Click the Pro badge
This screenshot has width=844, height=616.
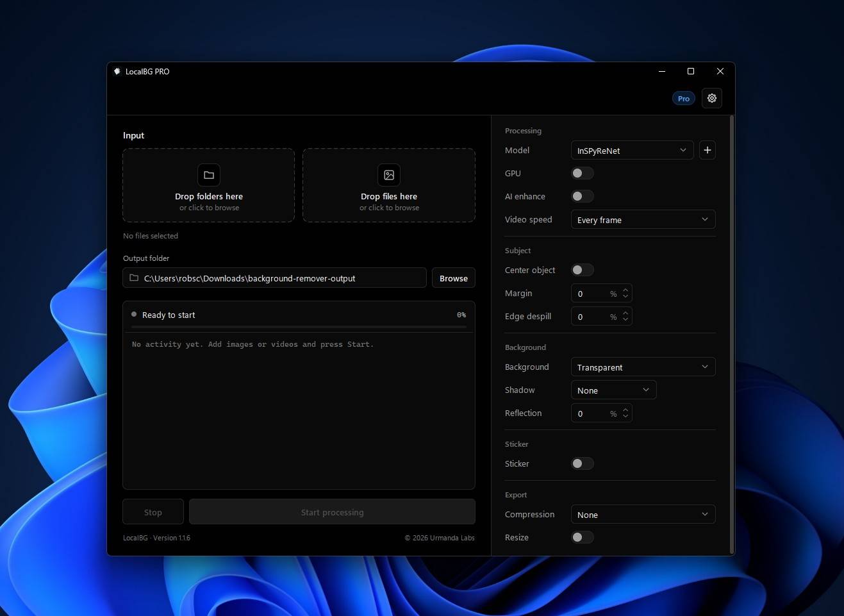tap(684, 99)
